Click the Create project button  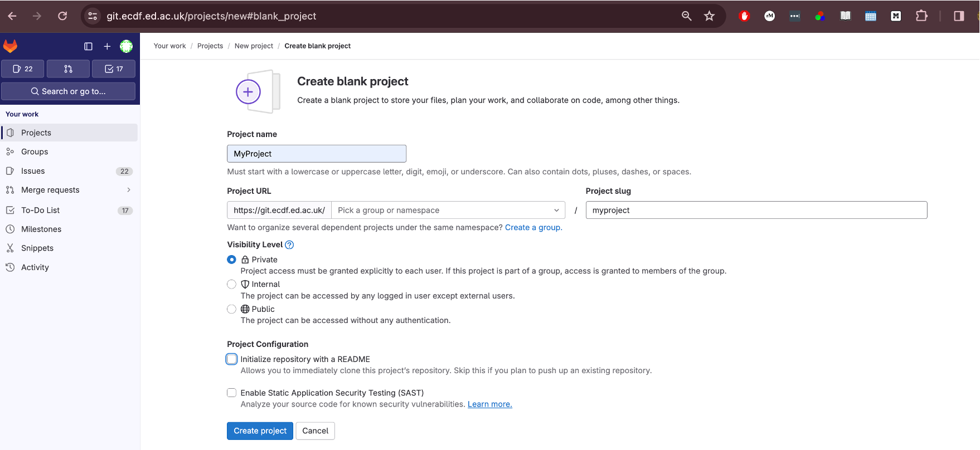[260, 431]
